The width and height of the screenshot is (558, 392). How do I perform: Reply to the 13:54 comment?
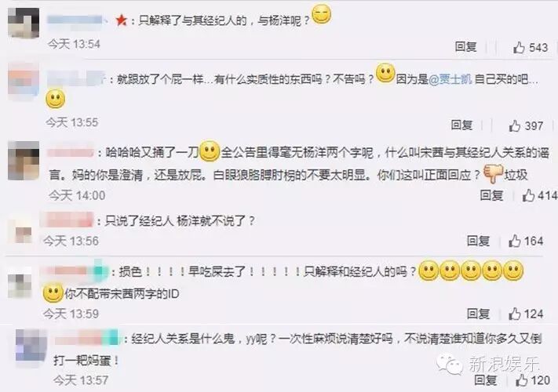(x=465, y=46)
